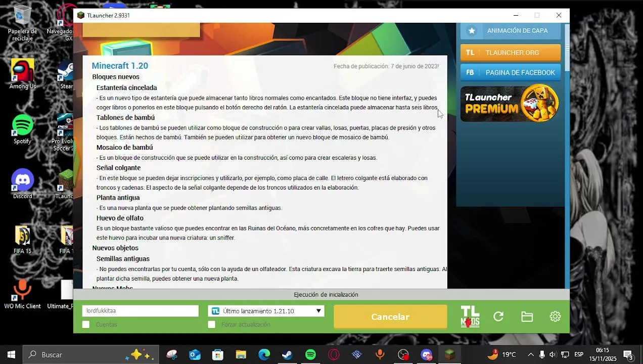Click 'Ejecución de inicialización' status text
Viewport: 643px width, 364px height.
tap(326, 295)
